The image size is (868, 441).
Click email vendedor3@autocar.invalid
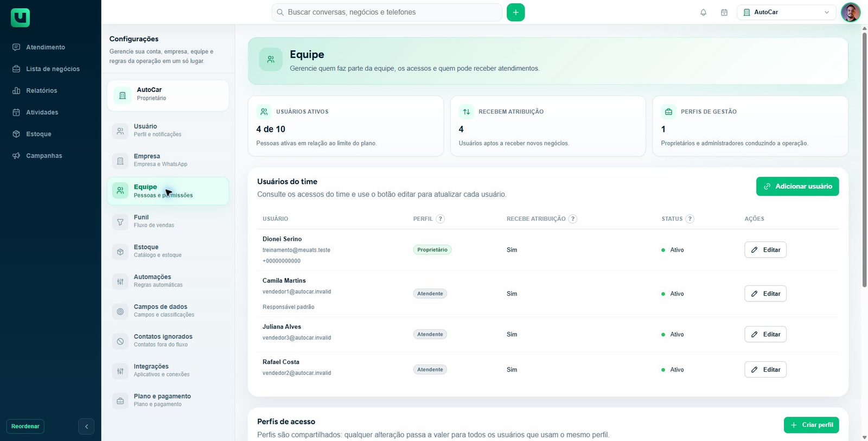point(297,337)
